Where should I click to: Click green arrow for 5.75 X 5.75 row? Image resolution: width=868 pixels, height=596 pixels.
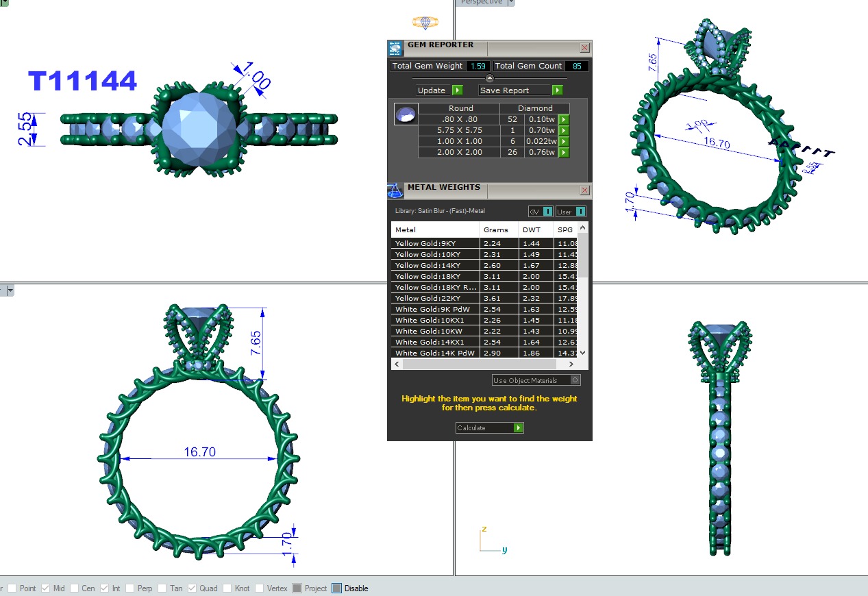click(563, 131)
